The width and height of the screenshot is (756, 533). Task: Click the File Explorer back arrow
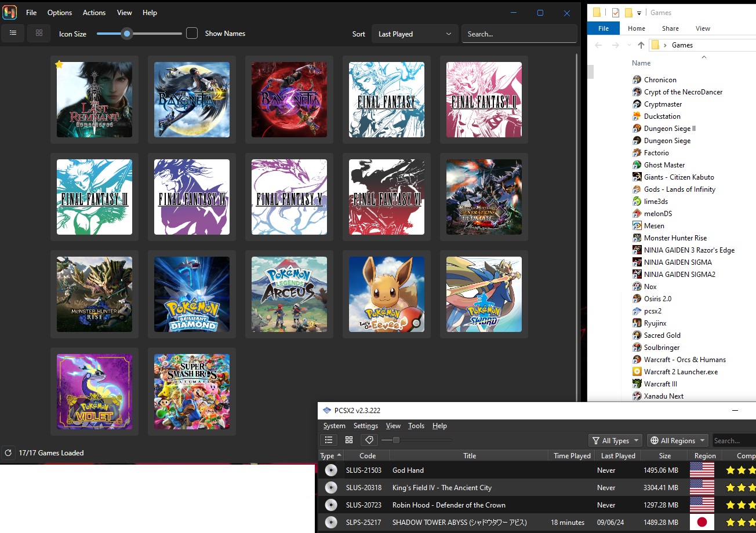598,45
